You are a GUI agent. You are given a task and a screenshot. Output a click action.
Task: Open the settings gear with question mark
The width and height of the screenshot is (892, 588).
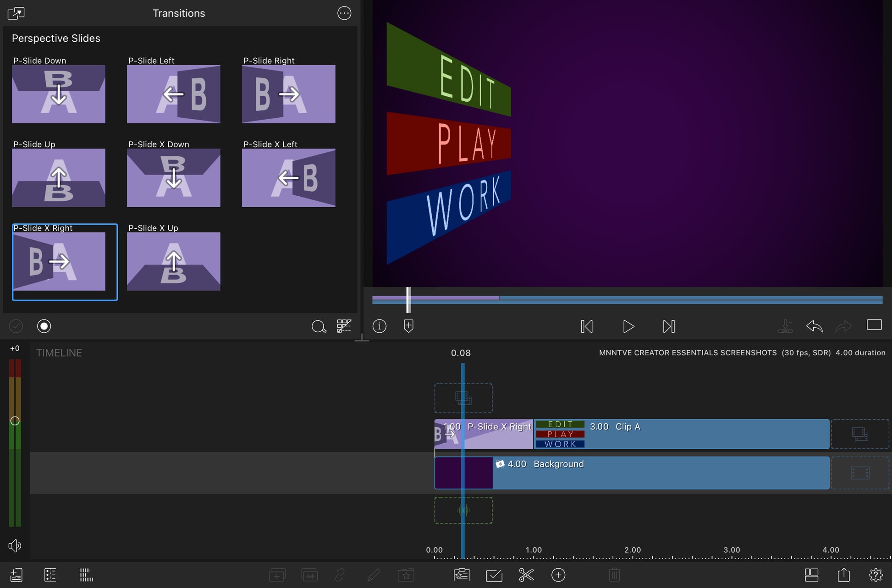tap(875, 575)
